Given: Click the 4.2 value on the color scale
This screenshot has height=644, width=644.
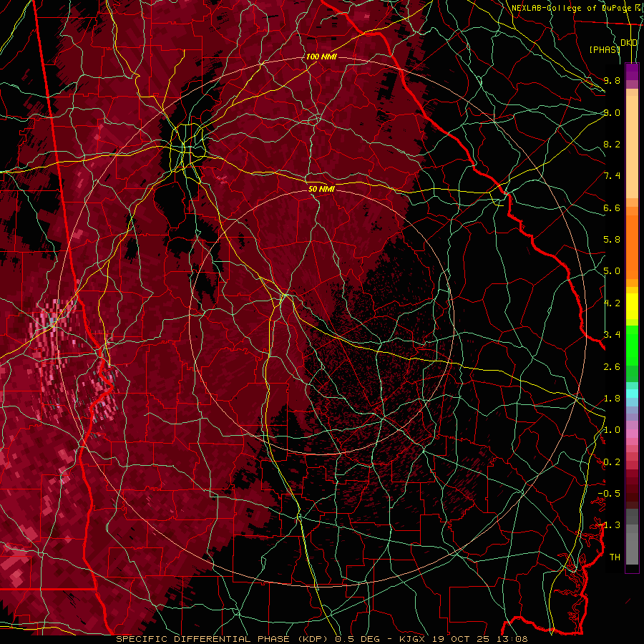Looking at the screenshot, I should (x=612, y=303).
